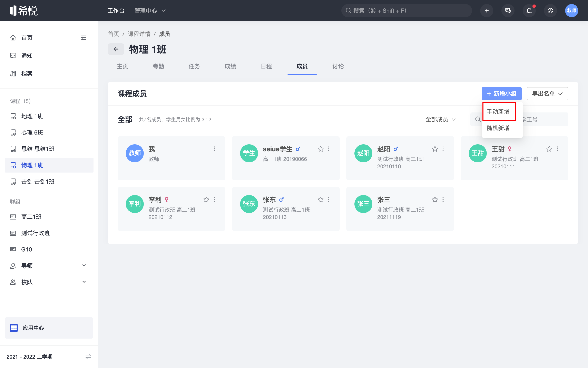Expand the 管理中心 dropdown

(x=150, y=11)
